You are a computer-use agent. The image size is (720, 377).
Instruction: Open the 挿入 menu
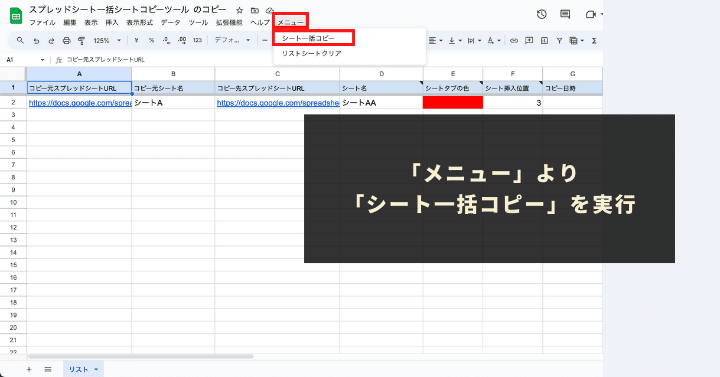point(112,23)
